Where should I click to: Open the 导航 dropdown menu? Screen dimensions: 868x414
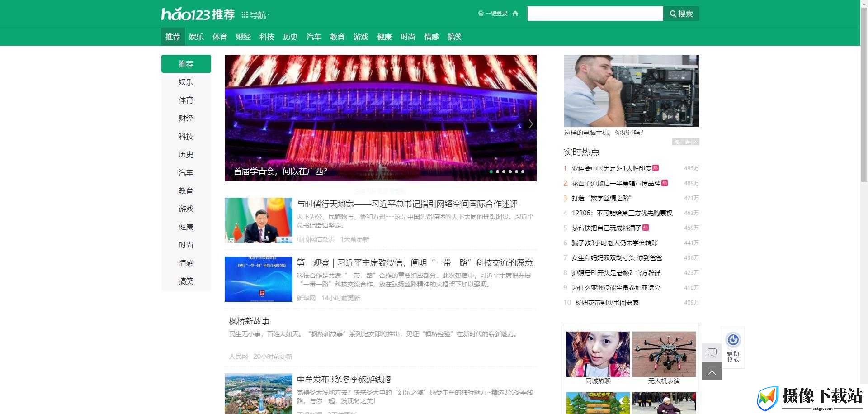tap(255, 15)
